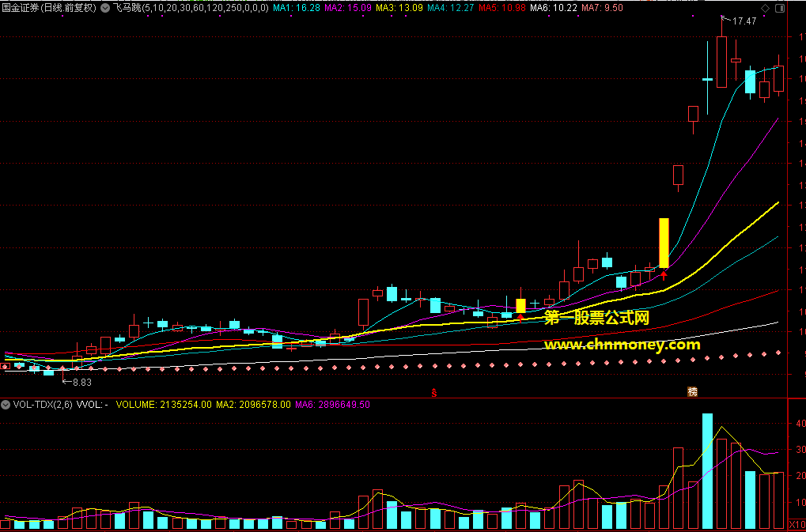Select the MA1: 16.28 value
Image resolution: width=806 pixels, height=532 pixels.
coord(296,8)
